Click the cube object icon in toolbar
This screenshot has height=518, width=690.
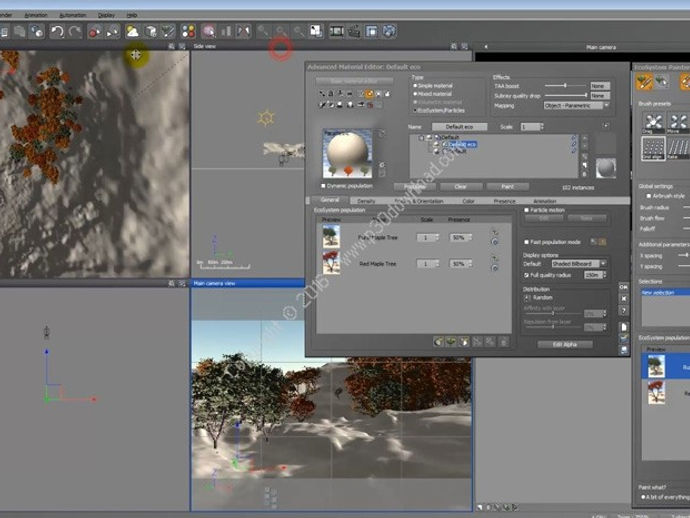coord(150,31)
